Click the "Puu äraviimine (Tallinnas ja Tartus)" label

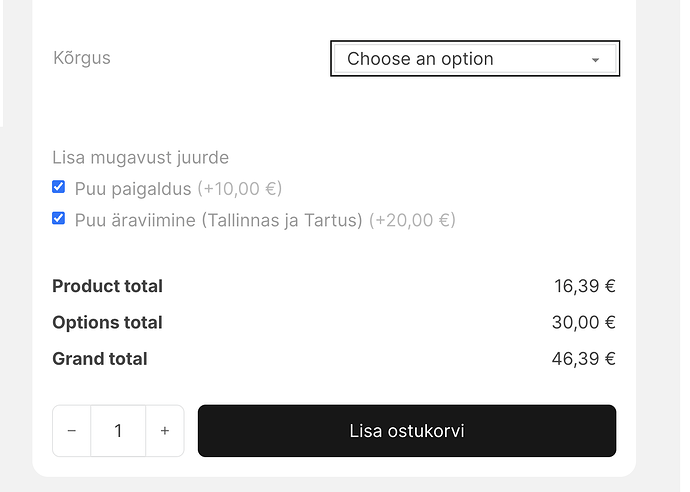[218, 220]
